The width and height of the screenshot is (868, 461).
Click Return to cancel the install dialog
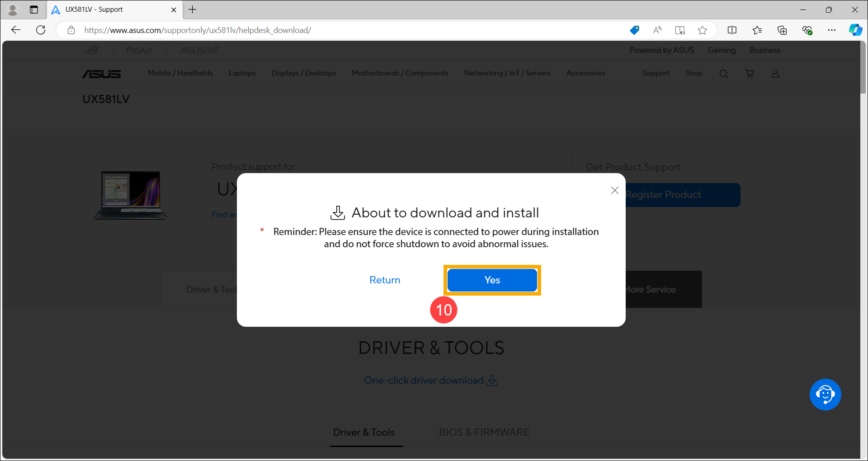pyautogui.click(x=385, y=280)
